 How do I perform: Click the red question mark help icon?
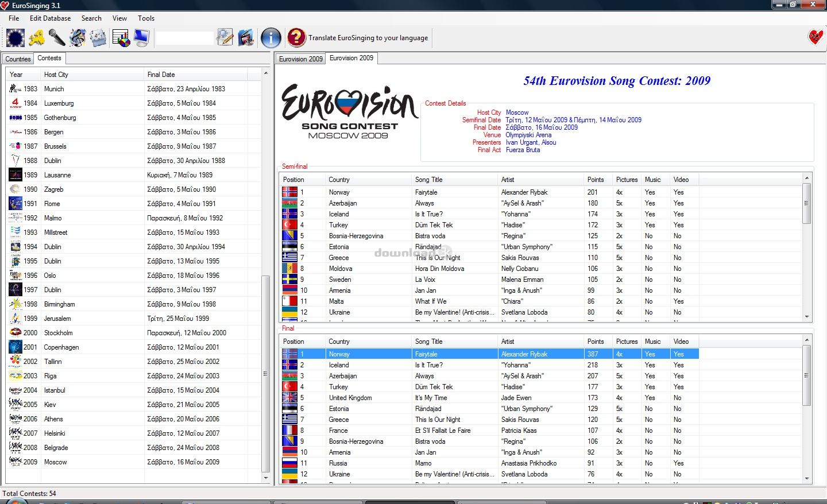[297, 38]
